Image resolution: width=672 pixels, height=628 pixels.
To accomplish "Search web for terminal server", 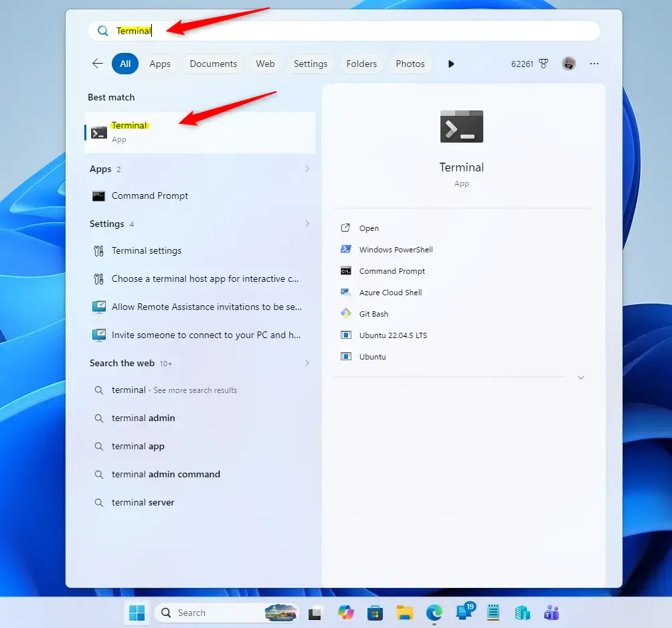I will pyautogui.click(x=199, y=503).
